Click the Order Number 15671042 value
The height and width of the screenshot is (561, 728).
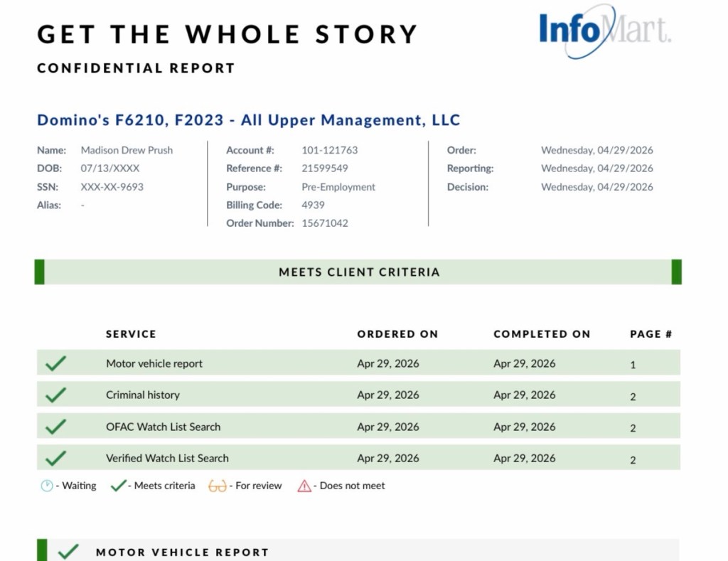point(325,223)
